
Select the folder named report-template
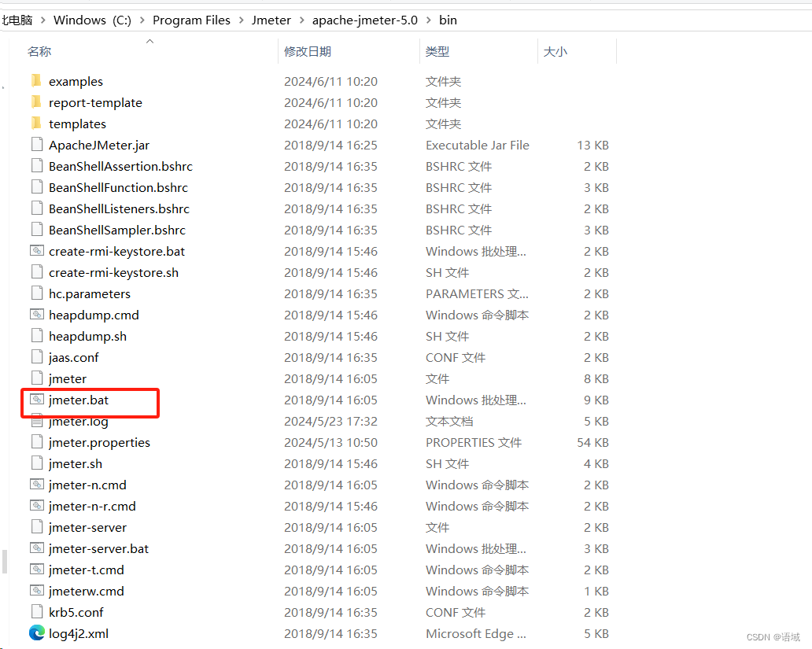[95, 102]
